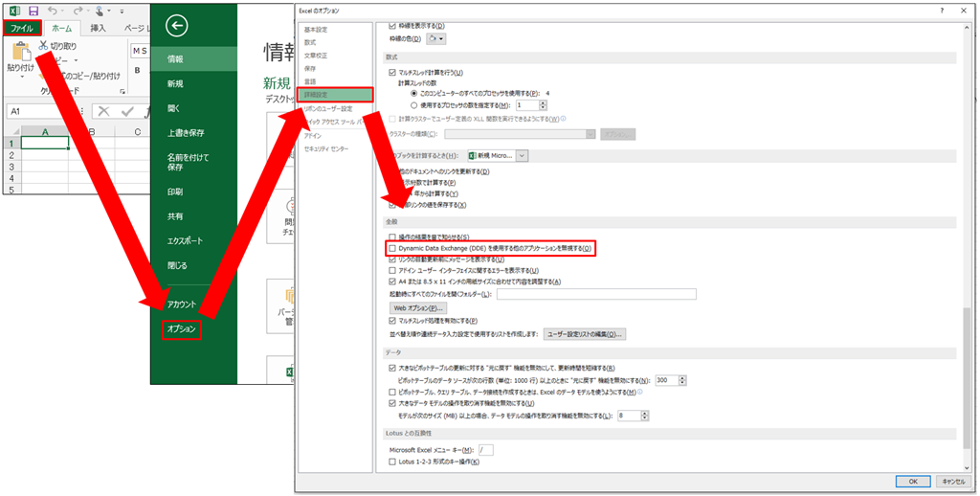Click ユーザー設定リストの編集 button
The width and height of the screenshot is (980, 496).
(585, 334)
